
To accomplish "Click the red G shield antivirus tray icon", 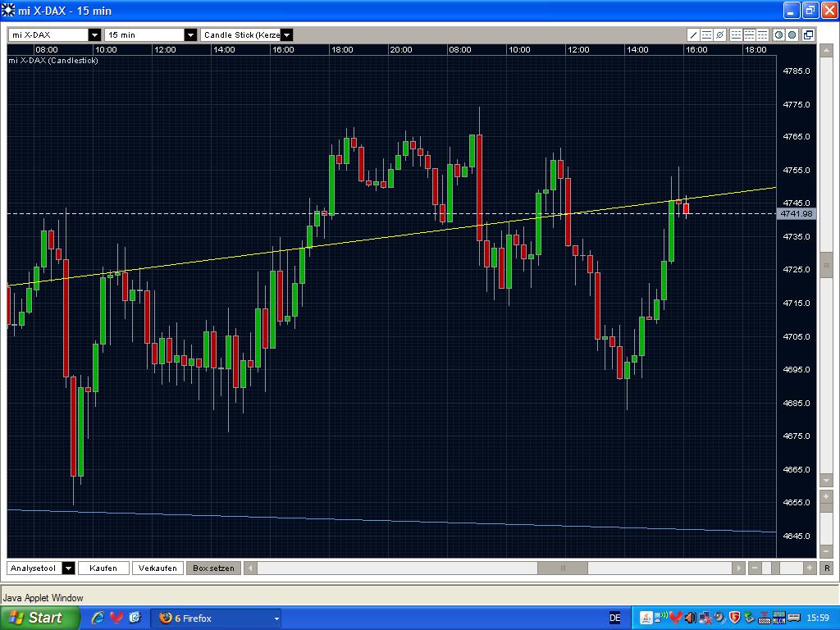I will point(734,618).
